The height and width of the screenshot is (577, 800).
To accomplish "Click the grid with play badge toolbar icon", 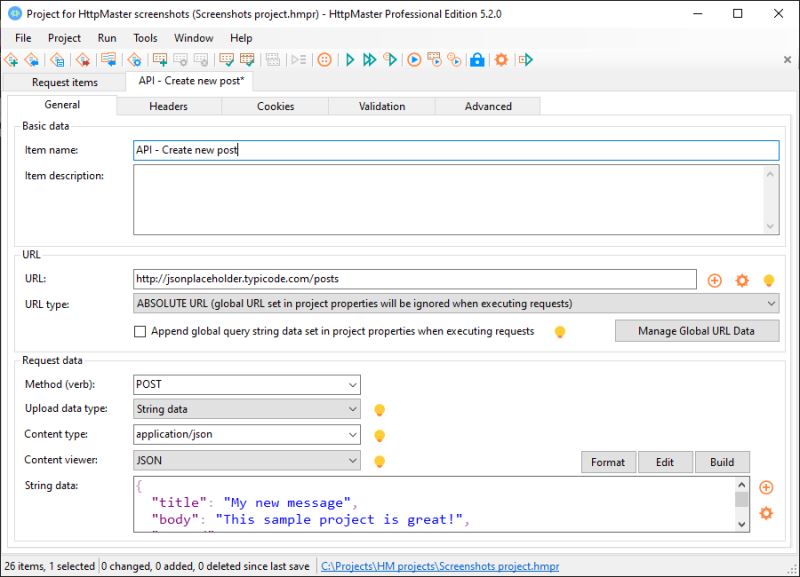I will tap(434, 60).
